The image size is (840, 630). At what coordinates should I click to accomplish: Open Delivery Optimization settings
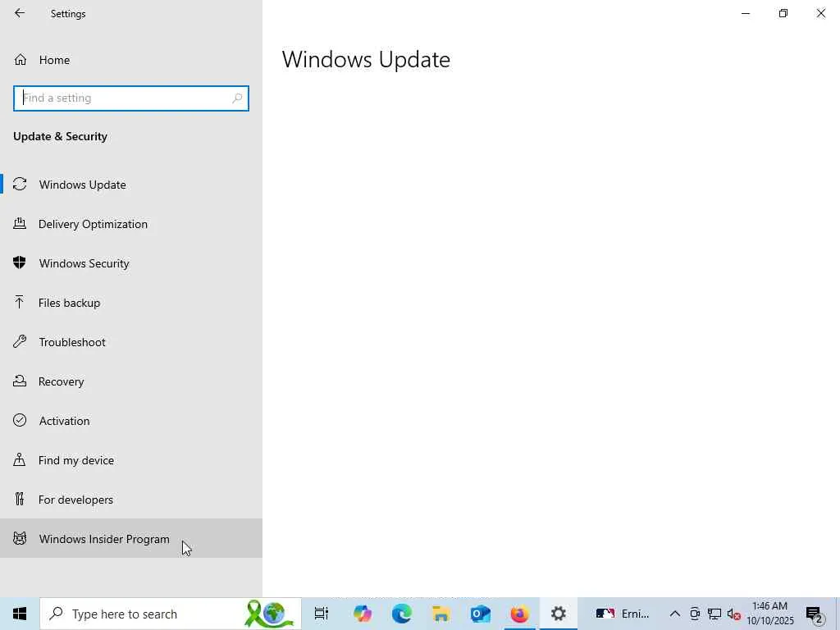pyautogui.click(x=131, y=224)
